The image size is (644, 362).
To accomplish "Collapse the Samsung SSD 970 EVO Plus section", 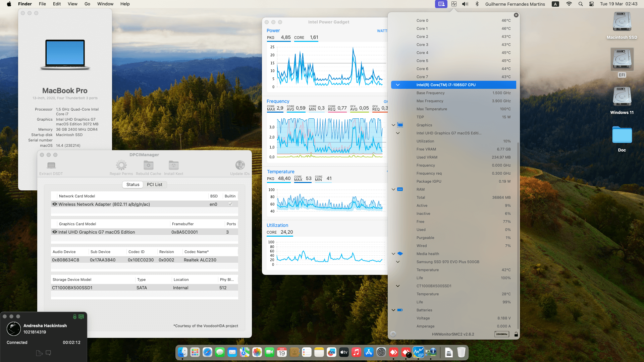I will point(398,262).
